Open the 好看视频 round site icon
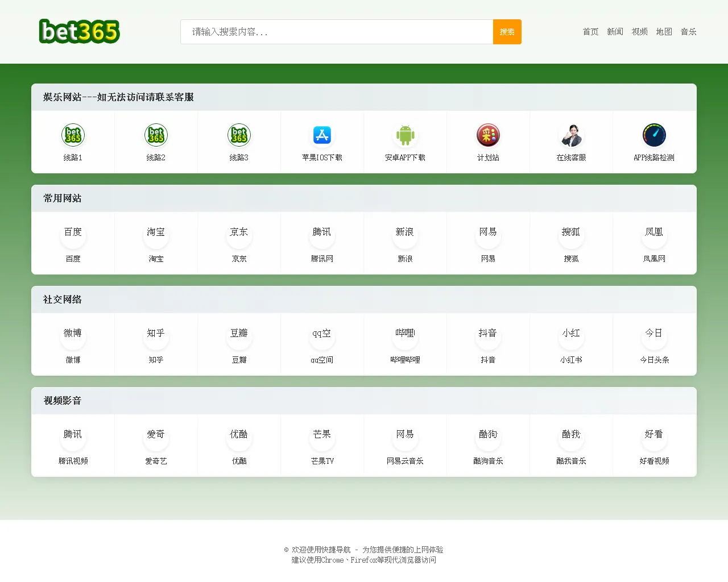 654,438
